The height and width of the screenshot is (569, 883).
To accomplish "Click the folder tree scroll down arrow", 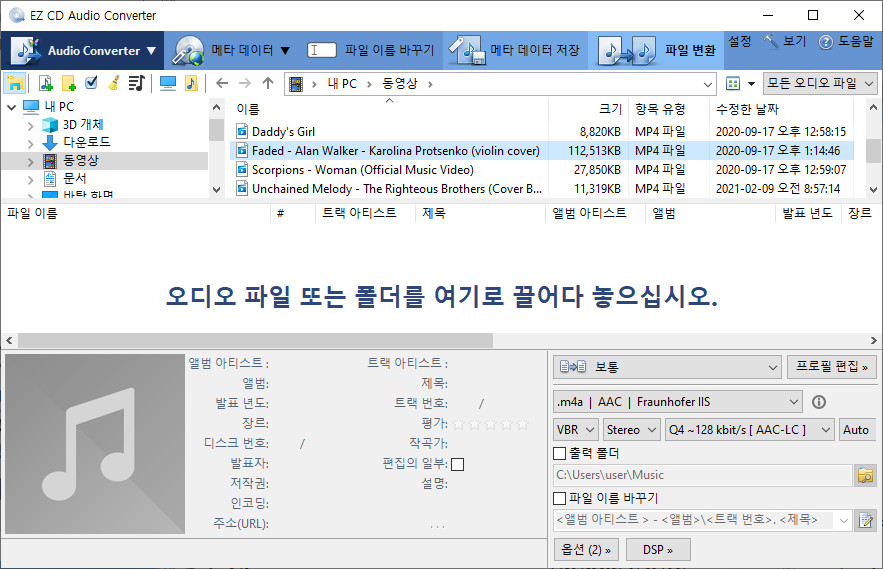I will [x=217, y=190].
